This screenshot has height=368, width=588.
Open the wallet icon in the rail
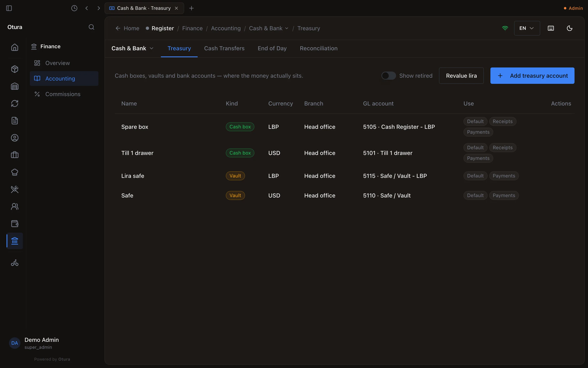pos(14,224)
